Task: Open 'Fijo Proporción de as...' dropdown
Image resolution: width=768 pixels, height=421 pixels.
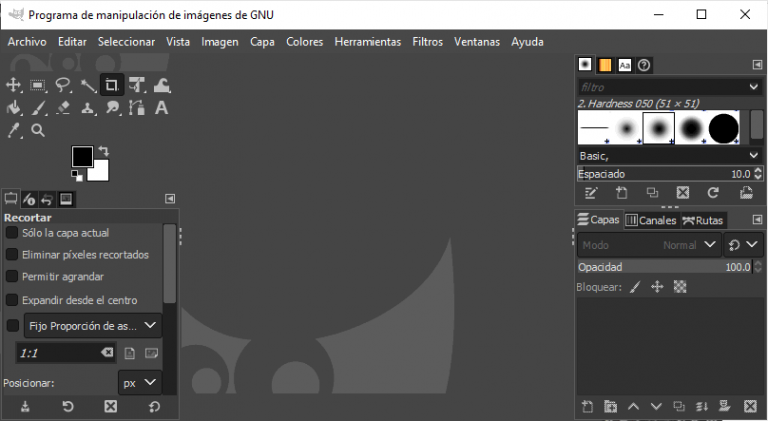Action: (x=93, y=326)
